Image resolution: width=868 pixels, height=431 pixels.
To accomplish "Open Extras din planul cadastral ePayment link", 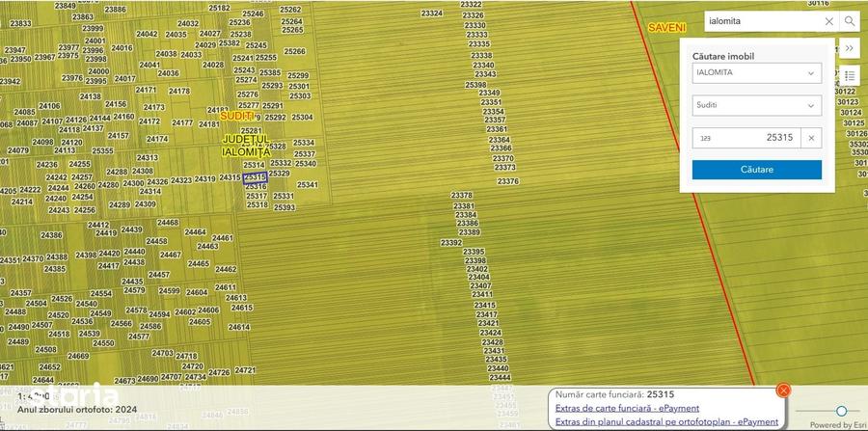I will [666, 422].
